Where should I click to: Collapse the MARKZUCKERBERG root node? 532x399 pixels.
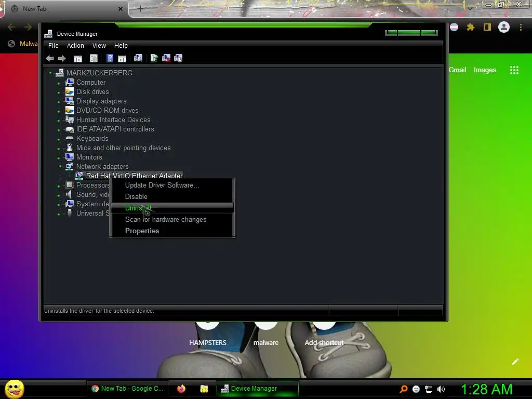tap(50, 73)
